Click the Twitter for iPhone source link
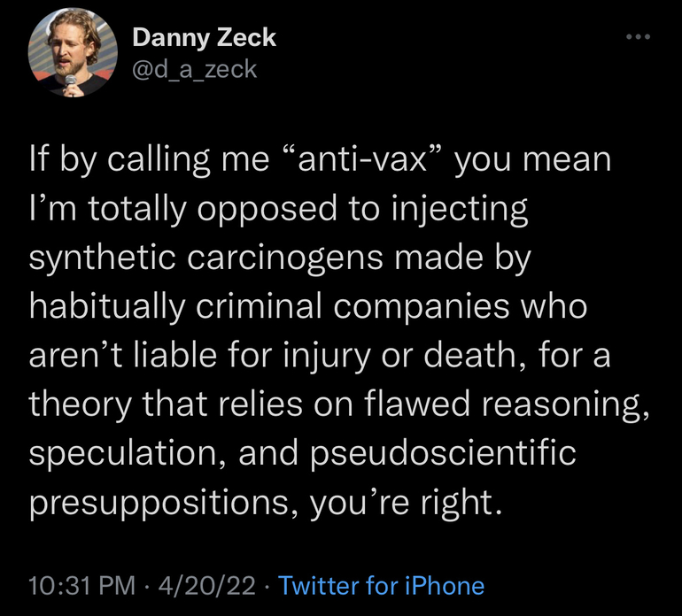 click(x=381, y=585)
